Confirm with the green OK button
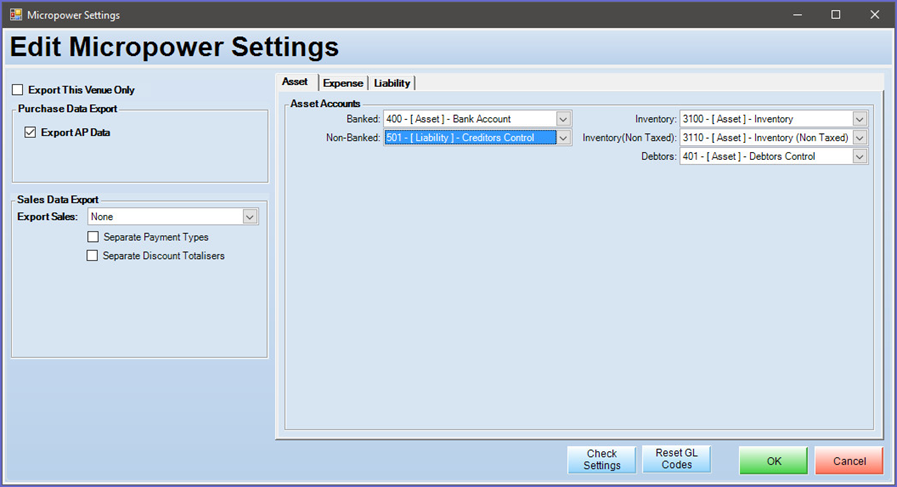Image resolution: width=897 pixels, height=487 pixels. point(774,461)
